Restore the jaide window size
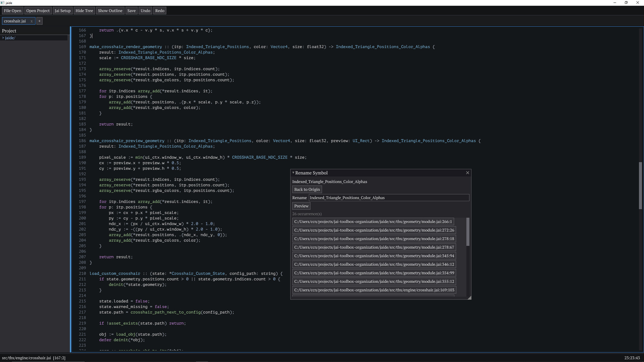The image size is (644, 362). pos(626,3)
